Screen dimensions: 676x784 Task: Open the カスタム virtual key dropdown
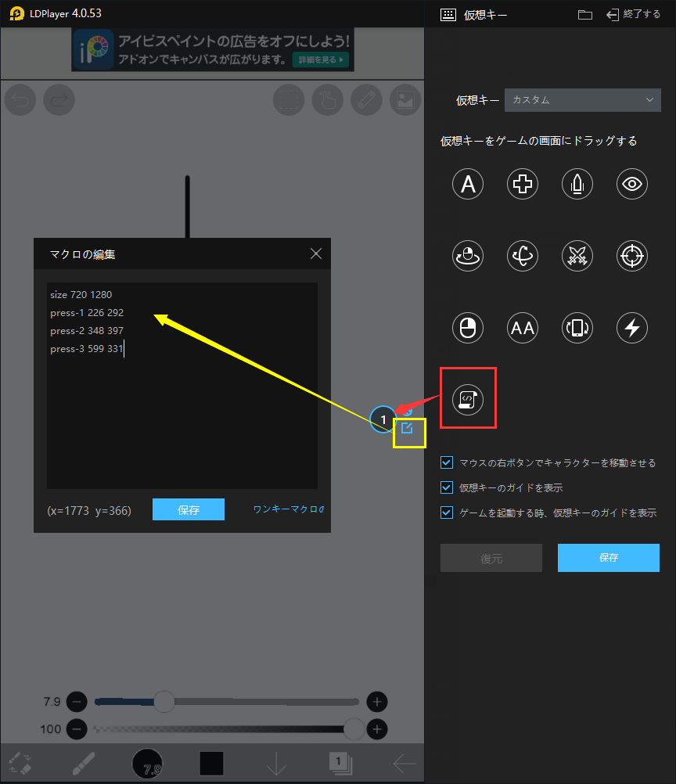(x=582, y=100)
